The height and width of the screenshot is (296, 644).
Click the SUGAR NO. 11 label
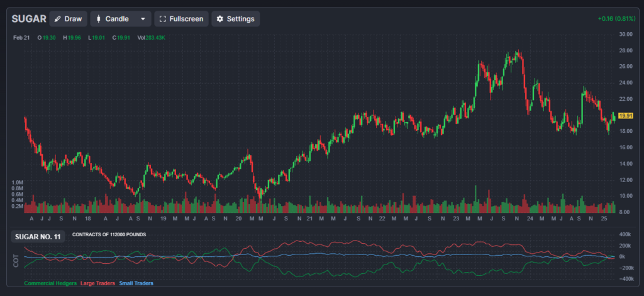pos(38,237)
